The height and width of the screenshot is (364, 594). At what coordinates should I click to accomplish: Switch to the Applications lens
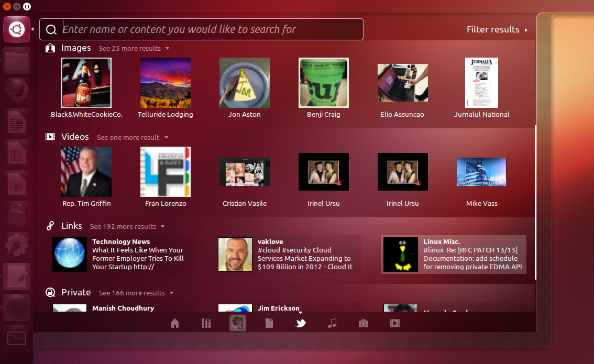click(206, 323)
